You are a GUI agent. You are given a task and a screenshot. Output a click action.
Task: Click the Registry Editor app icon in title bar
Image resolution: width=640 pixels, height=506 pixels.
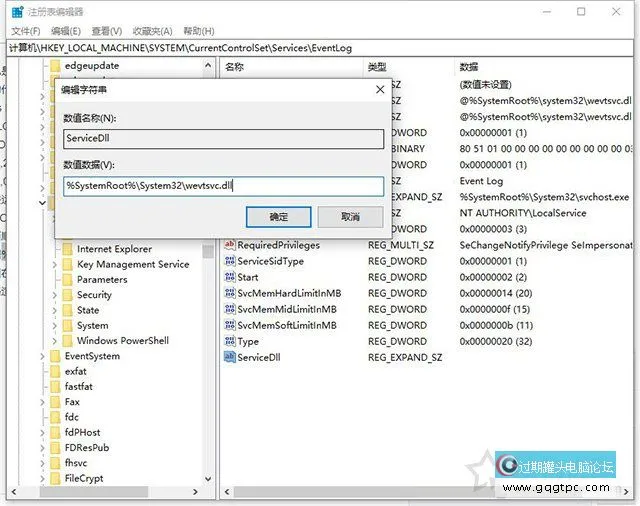pos(17,12)
